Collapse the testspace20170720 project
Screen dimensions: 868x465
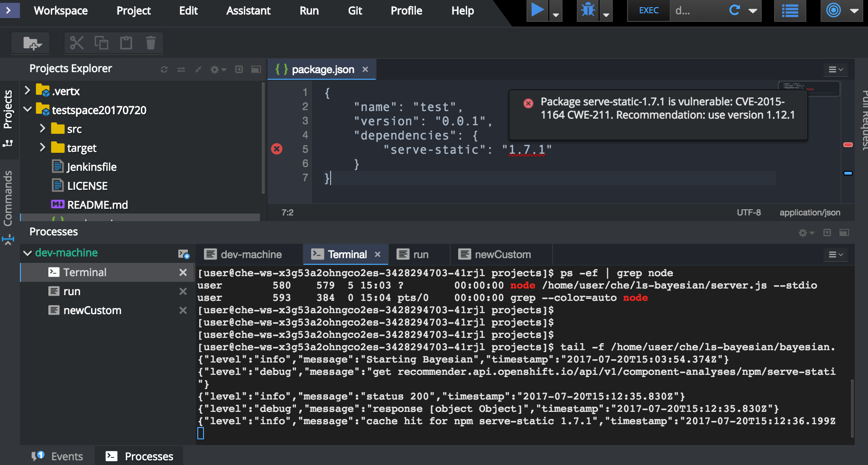point(28,110)
